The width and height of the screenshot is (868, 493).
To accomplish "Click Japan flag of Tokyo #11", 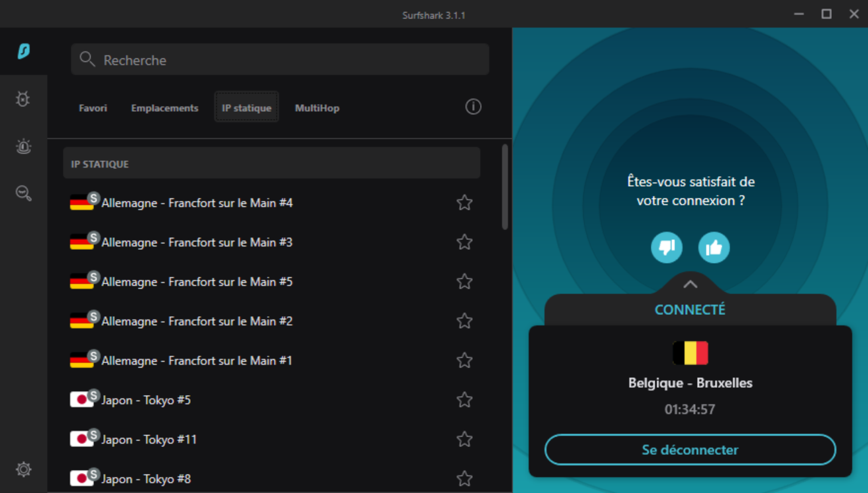I will pyautogui.click(x=82, y=439).
